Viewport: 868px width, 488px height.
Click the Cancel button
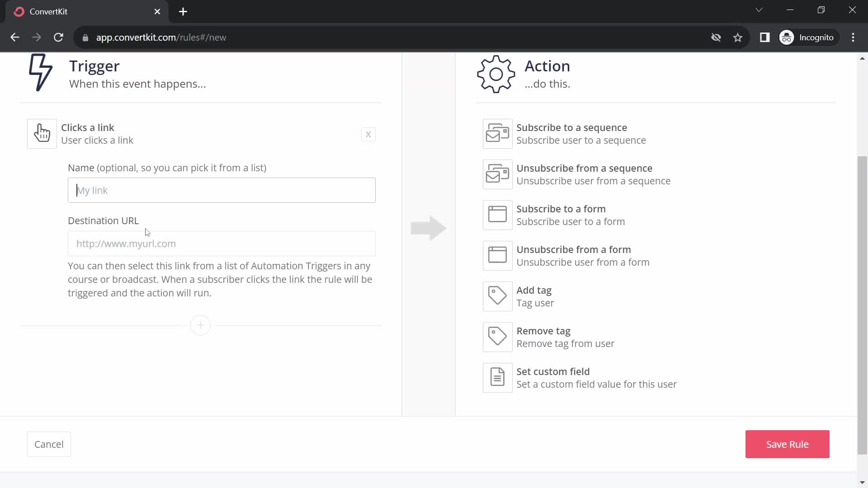pyautogui.click(x=49, y=444)
